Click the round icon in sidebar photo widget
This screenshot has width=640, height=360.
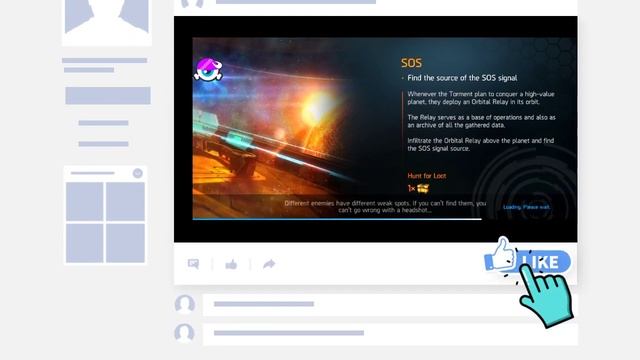pyautogui.click(x=138, y=173)
